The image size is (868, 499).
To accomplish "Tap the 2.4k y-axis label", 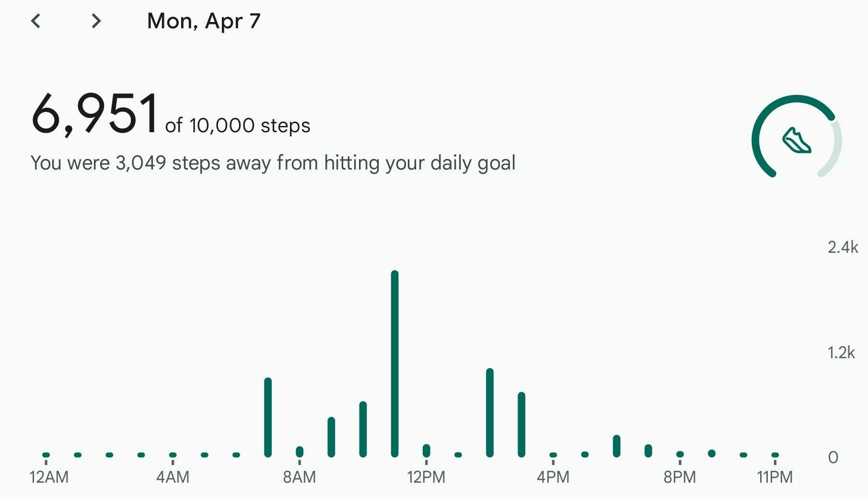I will click(x=843, y=247).
